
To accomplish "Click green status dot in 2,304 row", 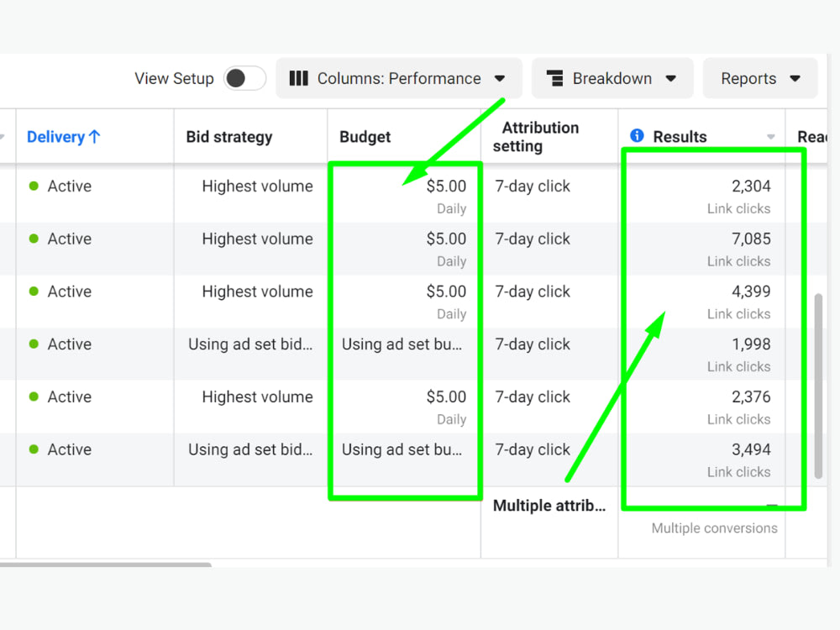I will click(34, 186).
